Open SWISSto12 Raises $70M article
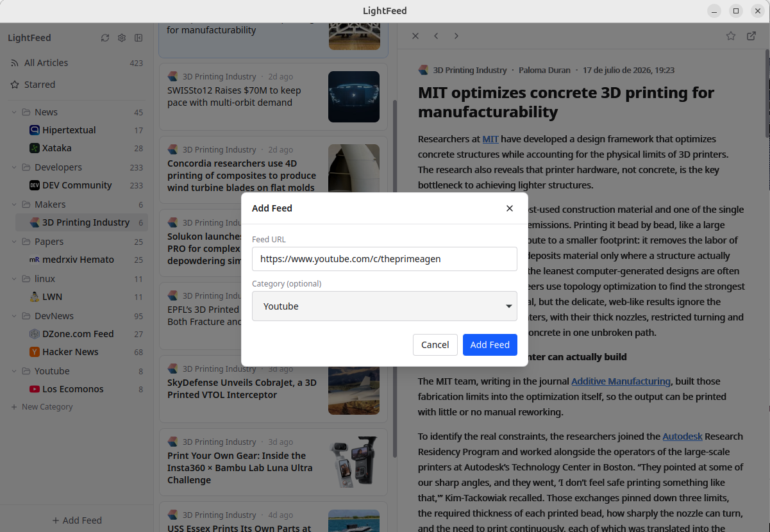 [273, 97]
